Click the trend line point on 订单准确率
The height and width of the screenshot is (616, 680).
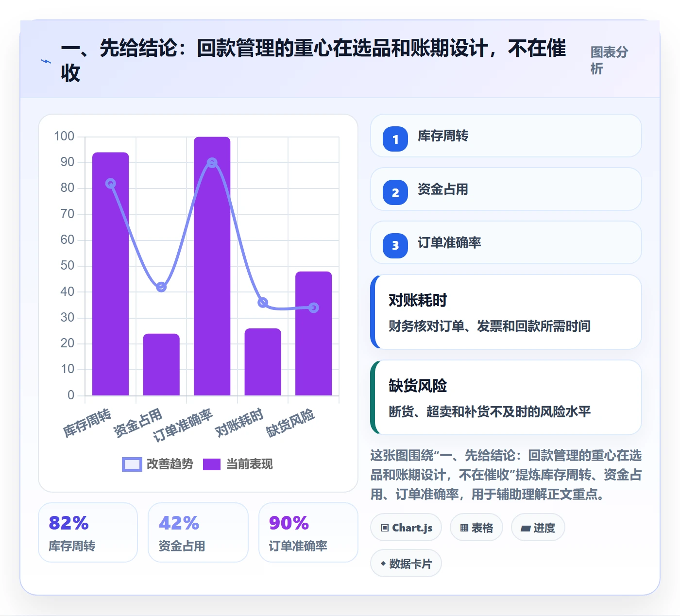[212, 163]
